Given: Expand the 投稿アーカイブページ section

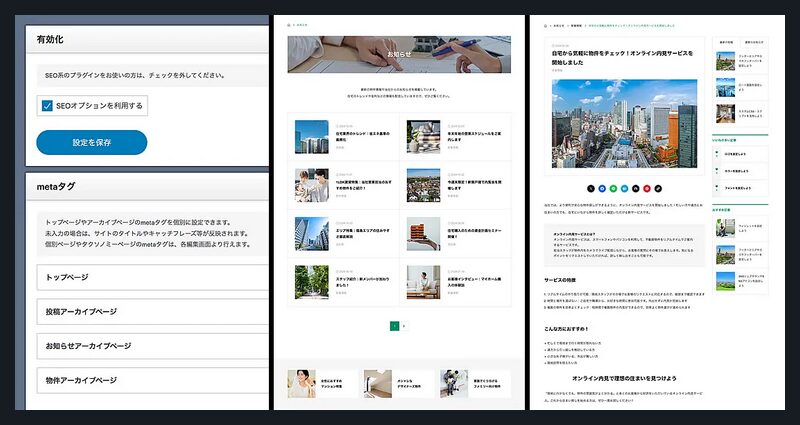Looking at the screenshot, I should 150,311.
